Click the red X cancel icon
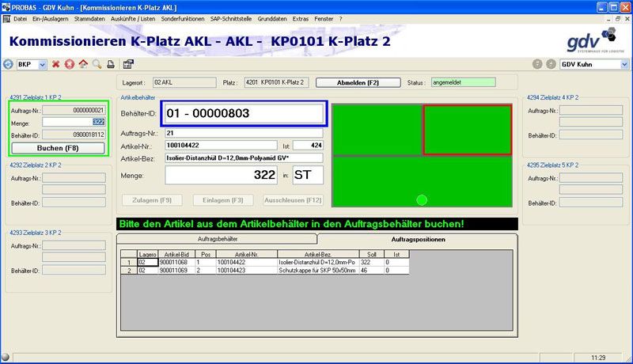The height and width of the screenshot is (364, 633). pyautogui.click(x=55, y=64)
